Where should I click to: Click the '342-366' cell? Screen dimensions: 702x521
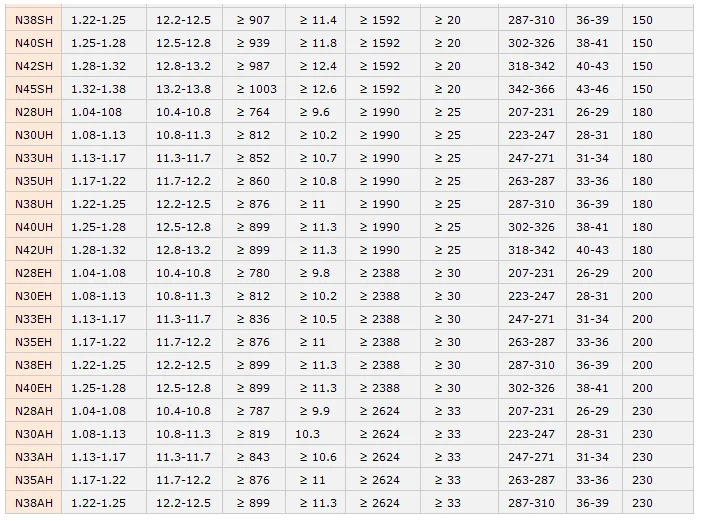point(532,89)
